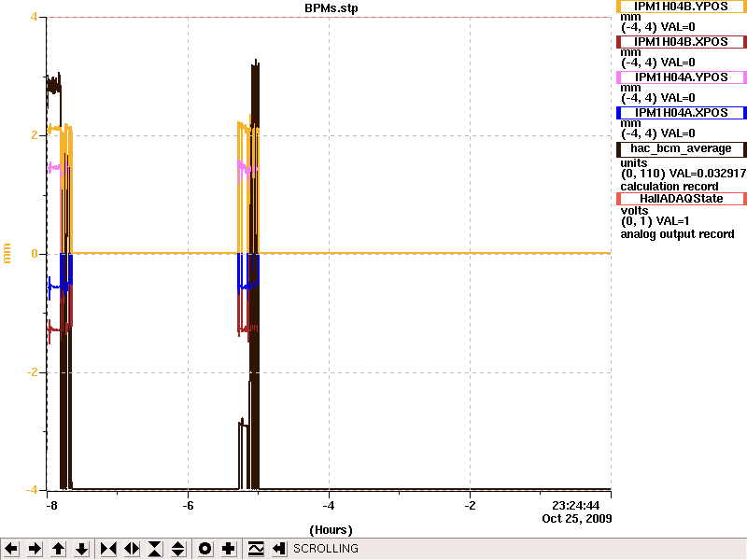Click the circle ring toolbar icon
Image resolution: width=747 pixels, height=560 pixels.
coord(204,549)
